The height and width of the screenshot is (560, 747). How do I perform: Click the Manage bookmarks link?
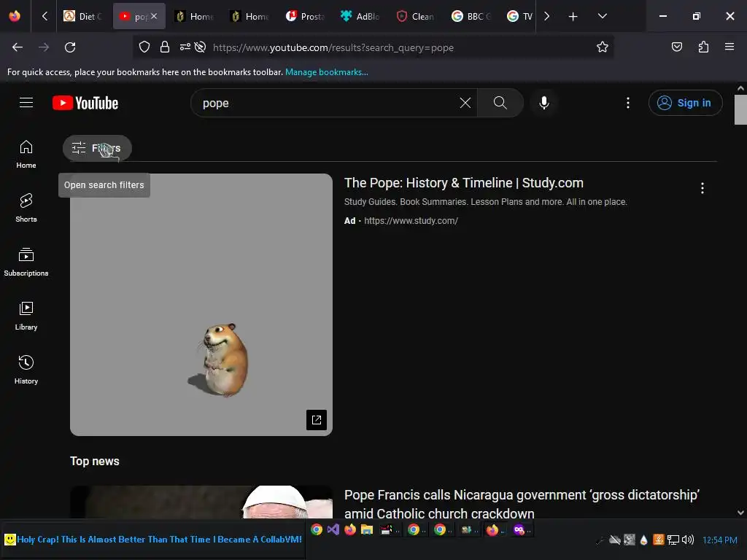click(x=326, y=72)
